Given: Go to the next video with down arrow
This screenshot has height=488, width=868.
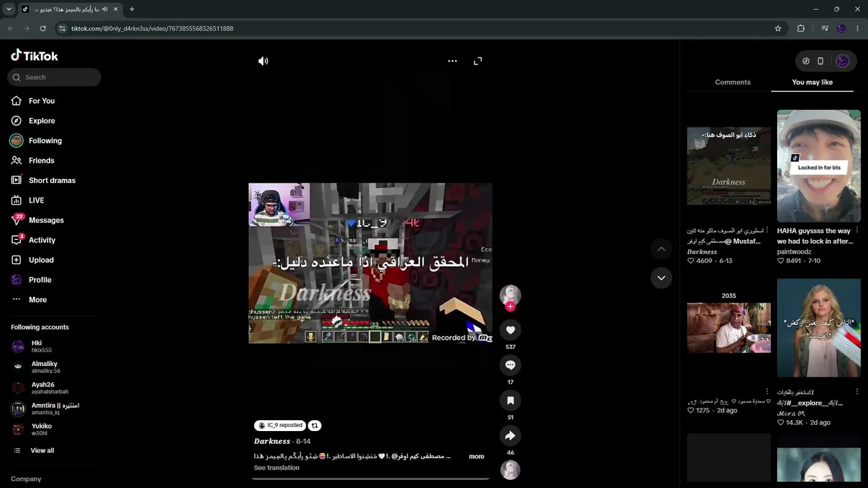Looking at the screenshot, I should (x=661, y=278).
